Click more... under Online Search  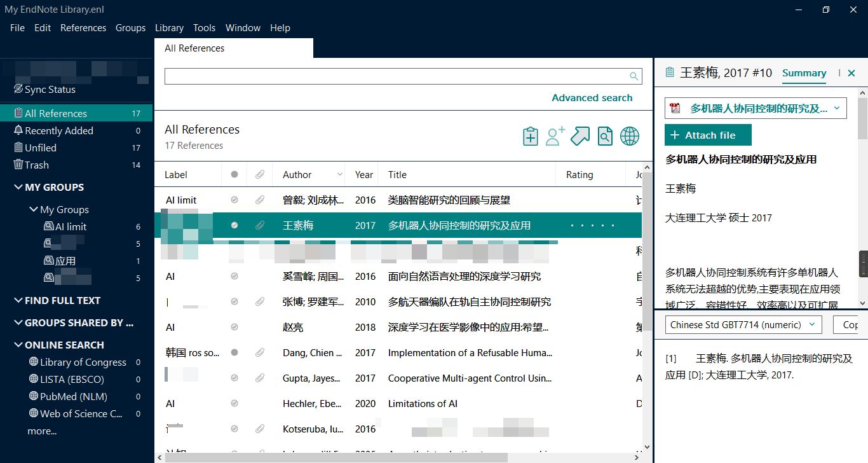42,431
